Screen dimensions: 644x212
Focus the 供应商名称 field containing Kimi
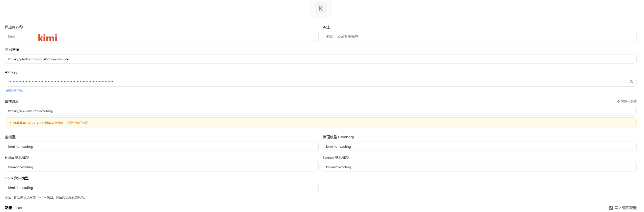pos(162,36)
